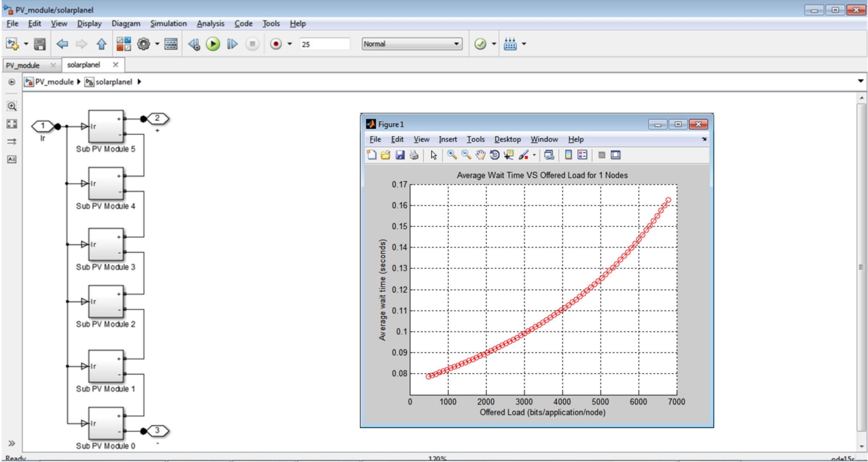
Task: Select the output port 2 connector
Action: click(x=157, y=119)
